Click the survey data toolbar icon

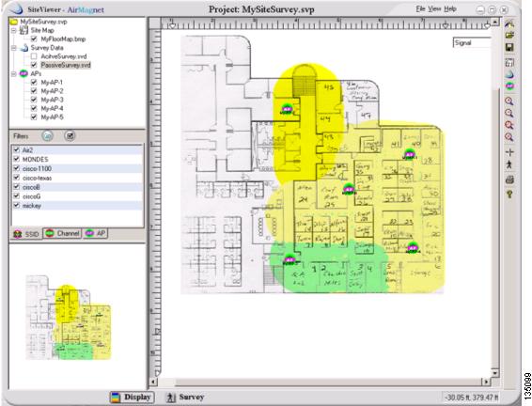(509, 74)
